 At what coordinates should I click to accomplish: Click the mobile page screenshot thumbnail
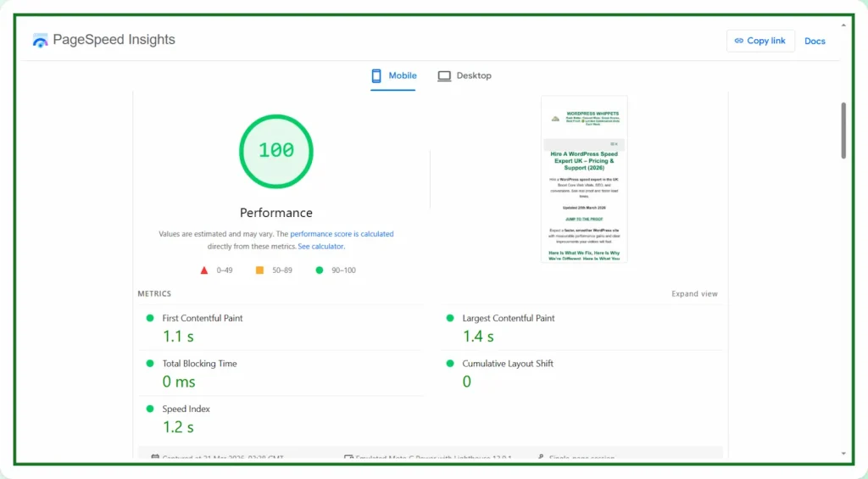coord(584,179)
